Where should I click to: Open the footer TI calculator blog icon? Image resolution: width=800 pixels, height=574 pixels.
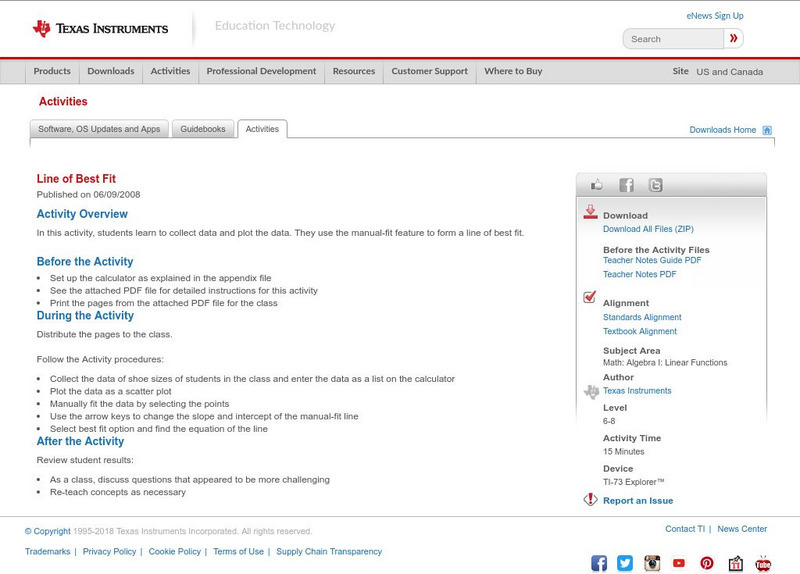[735, 563]
